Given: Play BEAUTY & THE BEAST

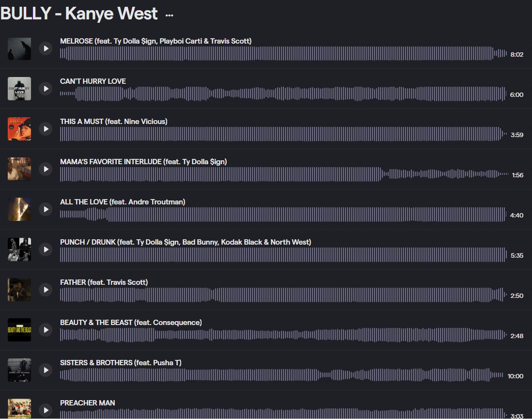Looking at the screenshot, I should [46, 330].
